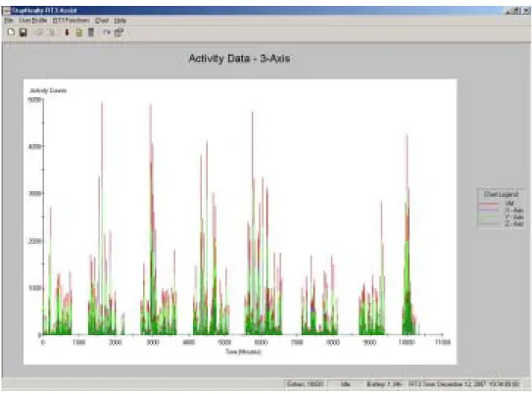
Task: Click the Save floppy disk icon
Action: pyautogui.click(x=24, y=32)
